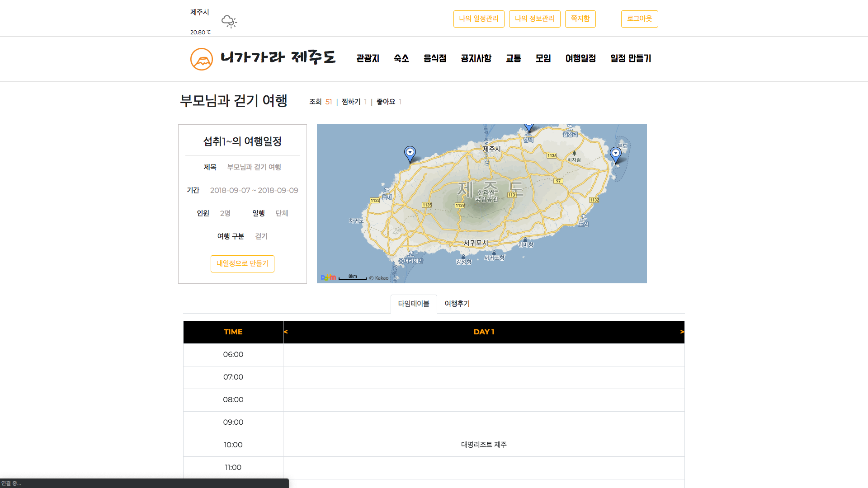Viewport: 868px width, 488px height.
Task: Click the 내일정으로 만들기 button
Action: tap(242, 263)
